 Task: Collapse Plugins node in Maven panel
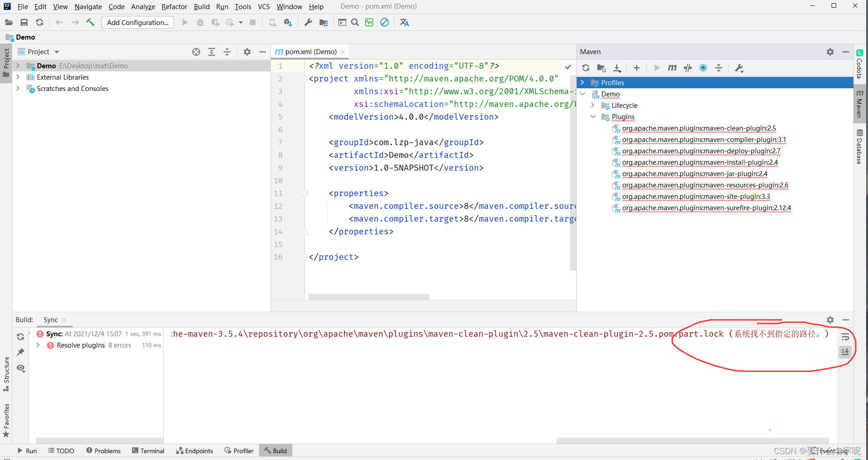point(593,116)
